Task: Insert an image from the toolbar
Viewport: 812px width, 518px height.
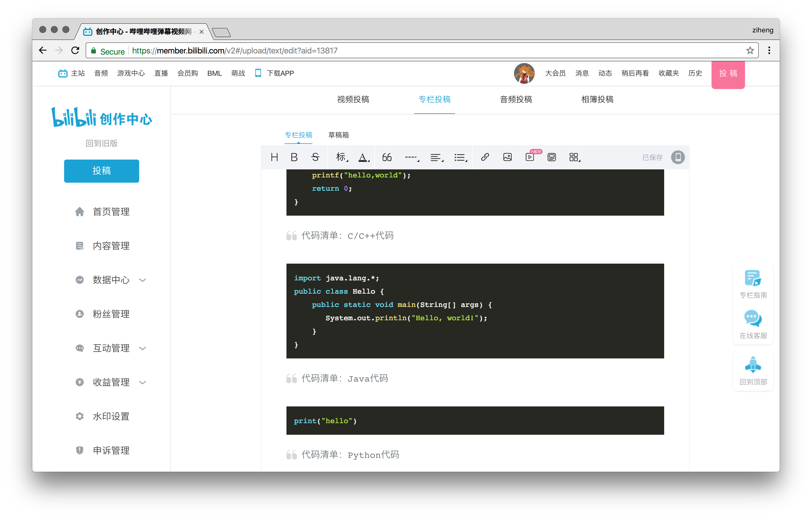Action: [x=507, y=157]
